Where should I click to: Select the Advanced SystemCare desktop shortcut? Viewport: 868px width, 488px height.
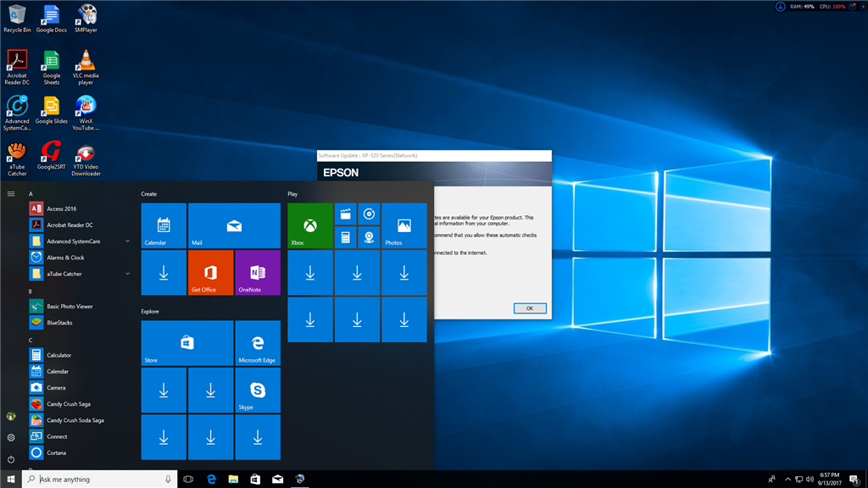[17, 114]
